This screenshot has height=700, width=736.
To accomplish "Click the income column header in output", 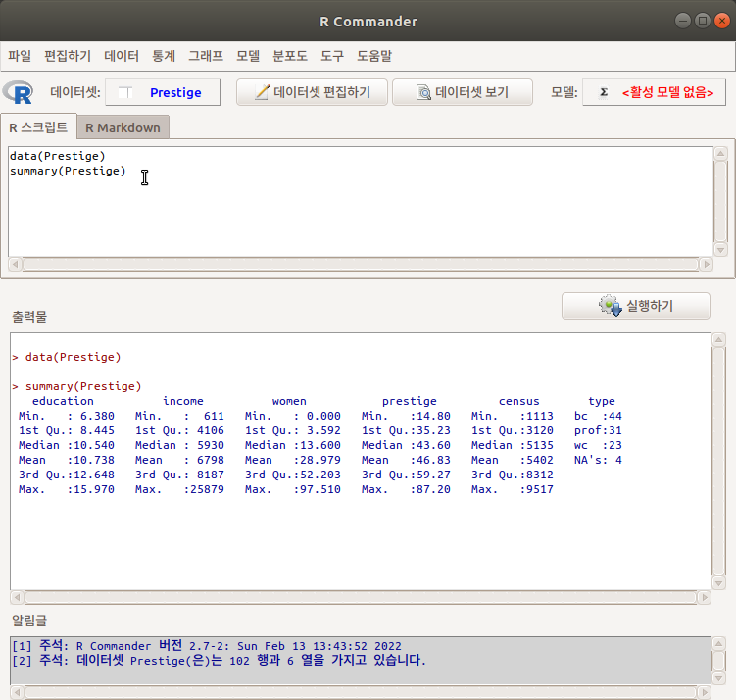I will [x=183, y=401].
